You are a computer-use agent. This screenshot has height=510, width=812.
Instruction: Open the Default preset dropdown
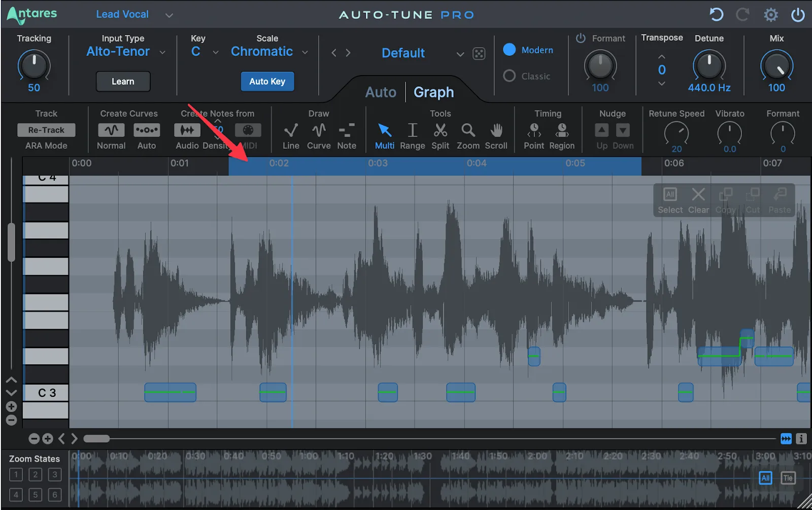pos(460,54)
